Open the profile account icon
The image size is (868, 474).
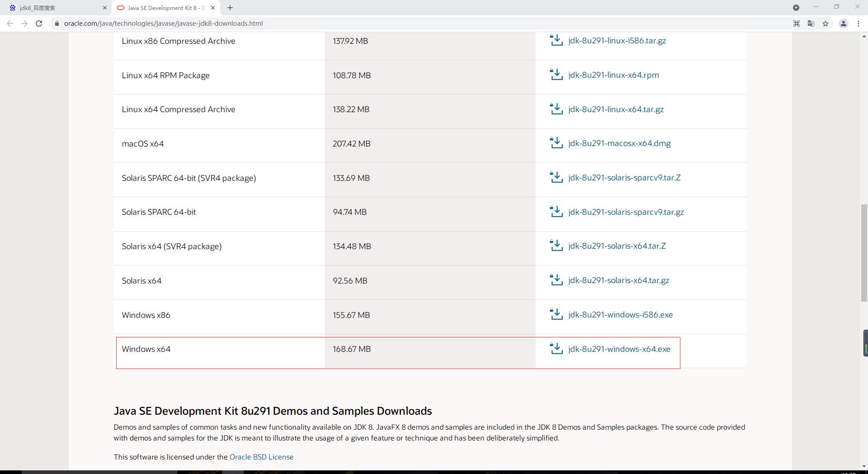[843, 24]
